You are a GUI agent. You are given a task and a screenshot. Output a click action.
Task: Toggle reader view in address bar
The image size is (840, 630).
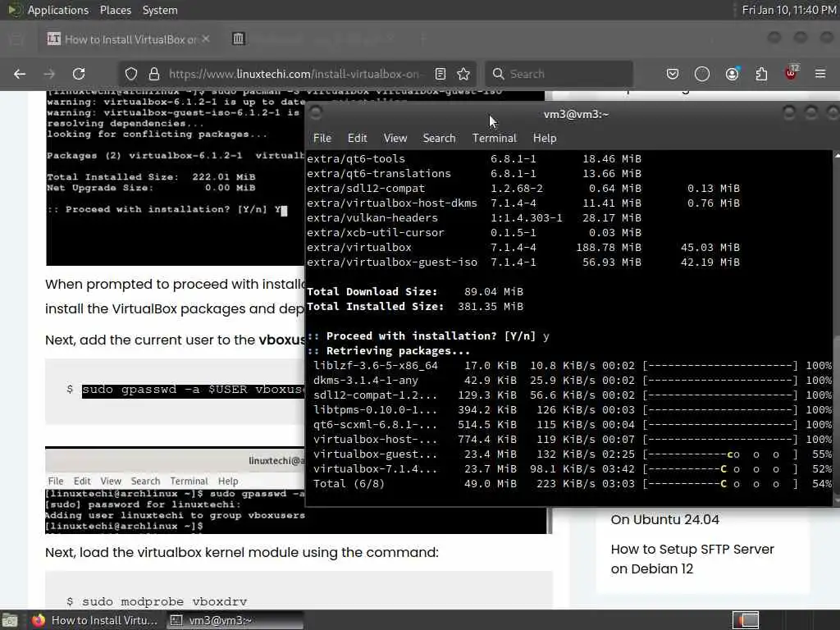(x=441, y=74)
